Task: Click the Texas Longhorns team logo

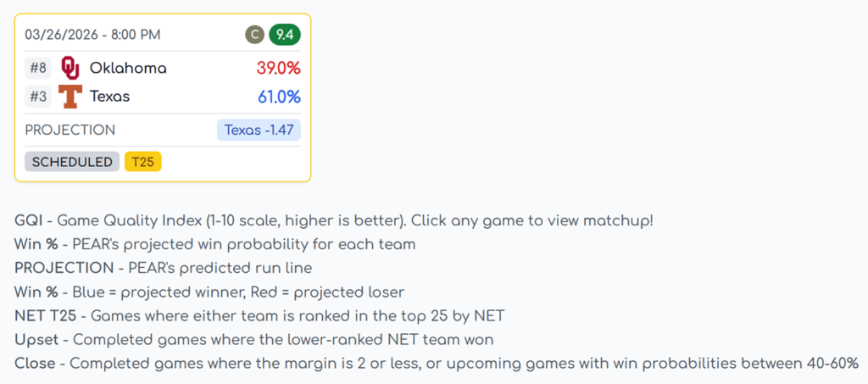Action: click(x=70, y=97)
